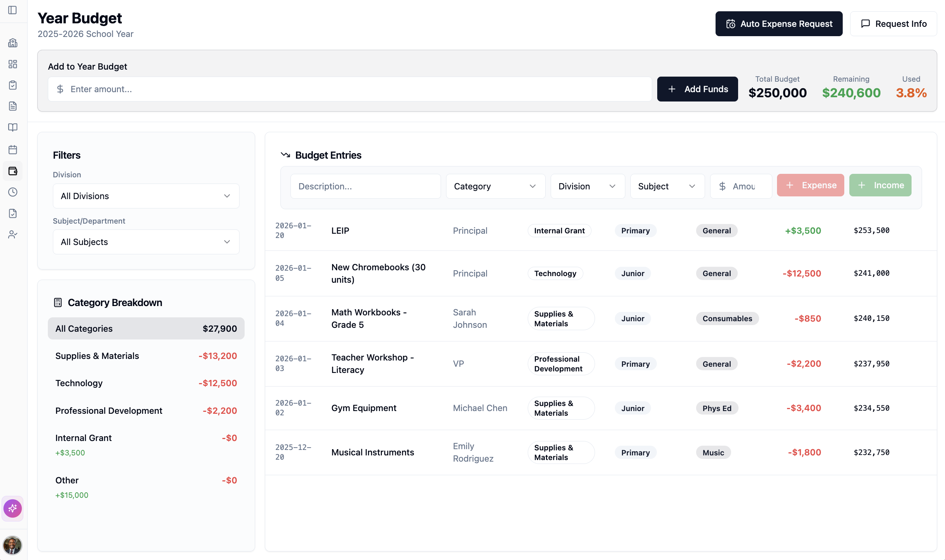Image resolution: width=945 pixels, height=560 pixels.
Task: Open the All Divisions dropdown
Action: point(146,196)
